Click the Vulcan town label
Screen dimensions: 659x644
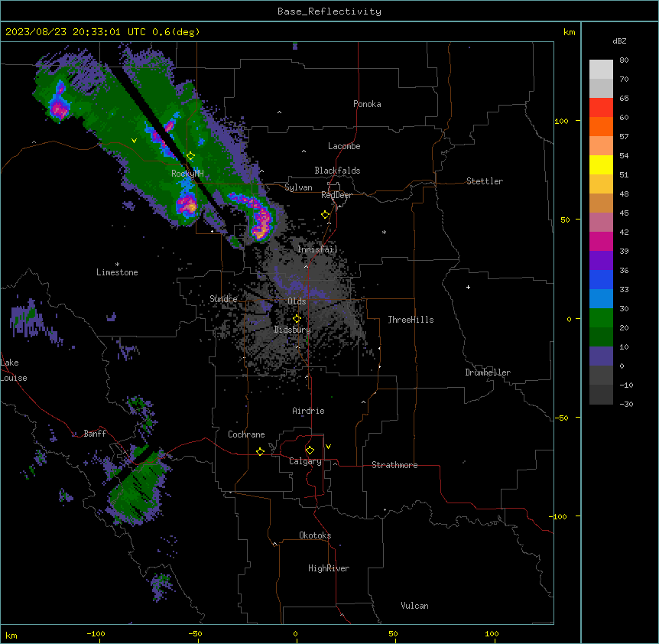pyautogui.click(x=414, y=606)
